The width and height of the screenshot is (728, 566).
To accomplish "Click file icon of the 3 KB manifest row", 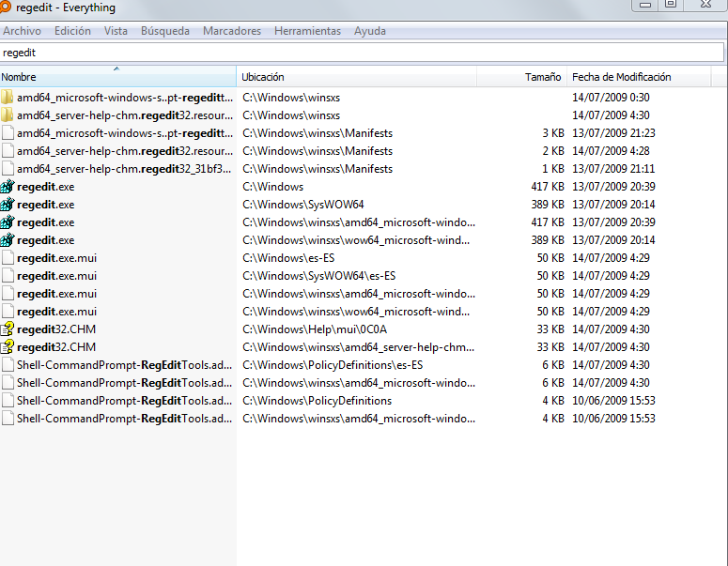I will coord(8,133).
